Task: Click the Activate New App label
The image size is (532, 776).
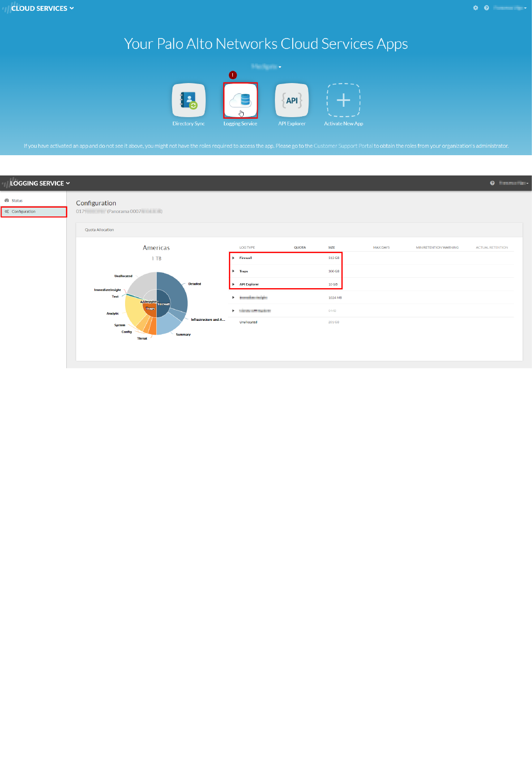Action: 344,124
